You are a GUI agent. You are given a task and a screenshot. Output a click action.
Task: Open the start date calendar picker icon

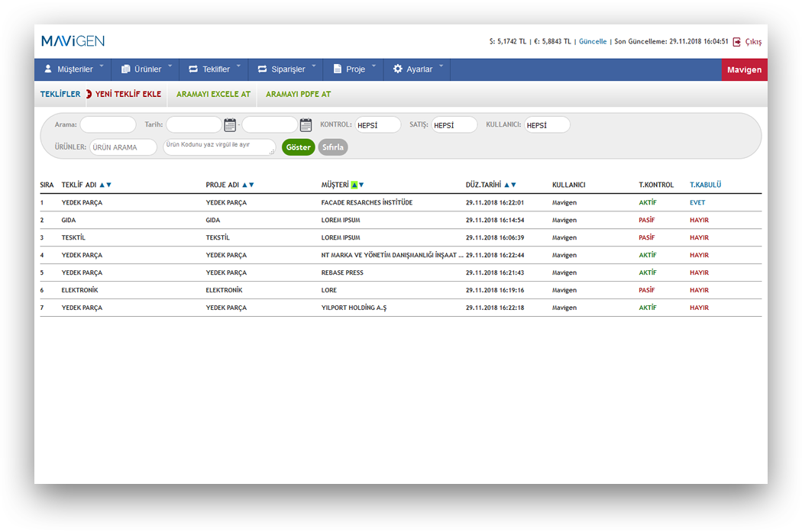click(230, 125)
